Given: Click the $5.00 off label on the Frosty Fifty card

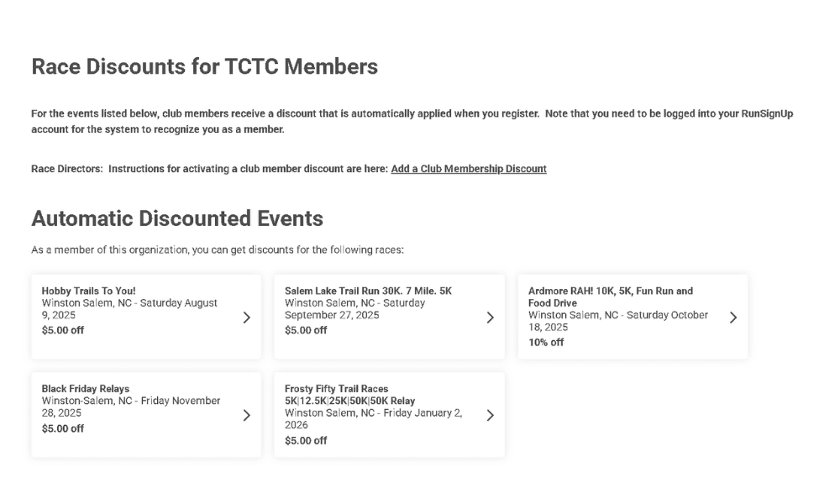Looking at the screenshot, I should click(x=306, y=441).
